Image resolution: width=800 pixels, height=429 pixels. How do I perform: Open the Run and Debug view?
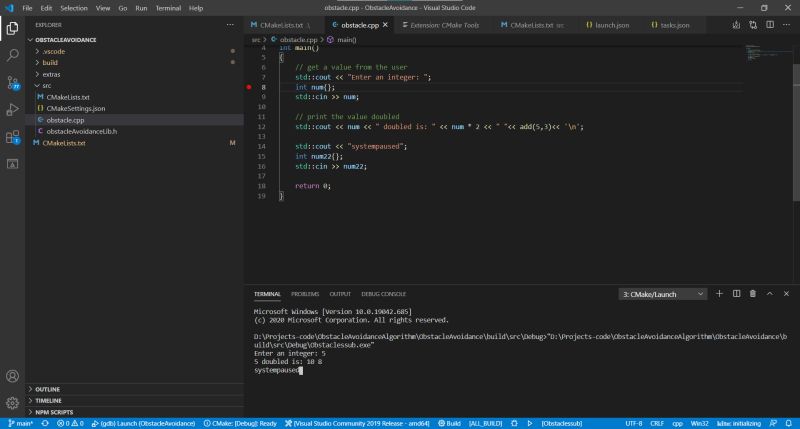[x=12, y=109]
